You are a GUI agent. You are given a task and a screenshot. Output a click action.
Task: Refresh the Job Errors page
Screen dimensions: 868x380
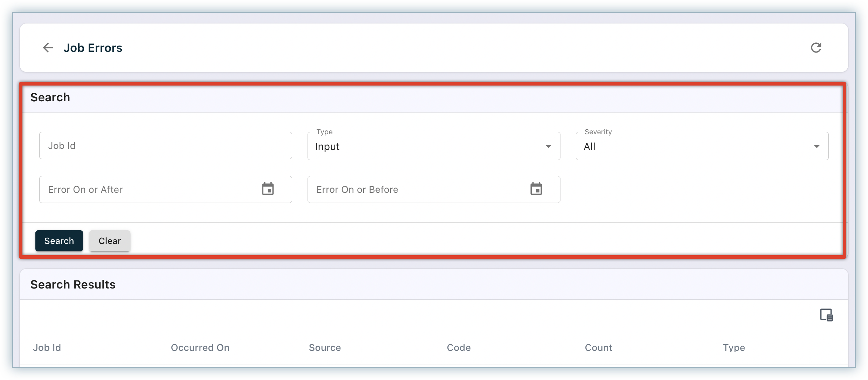(816, 48)
